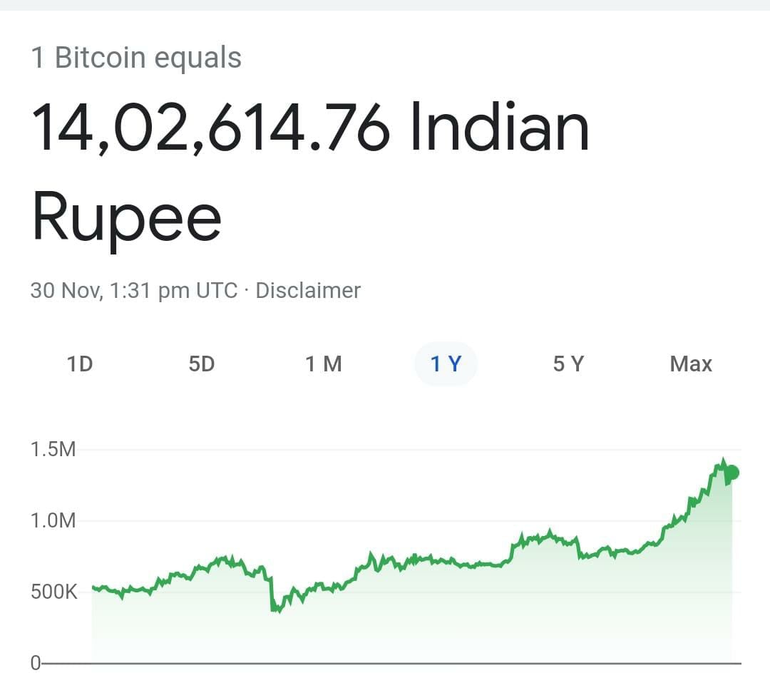Click the highlighted 1 Y tab
The image size is (770, 700).
coord(446,364)
